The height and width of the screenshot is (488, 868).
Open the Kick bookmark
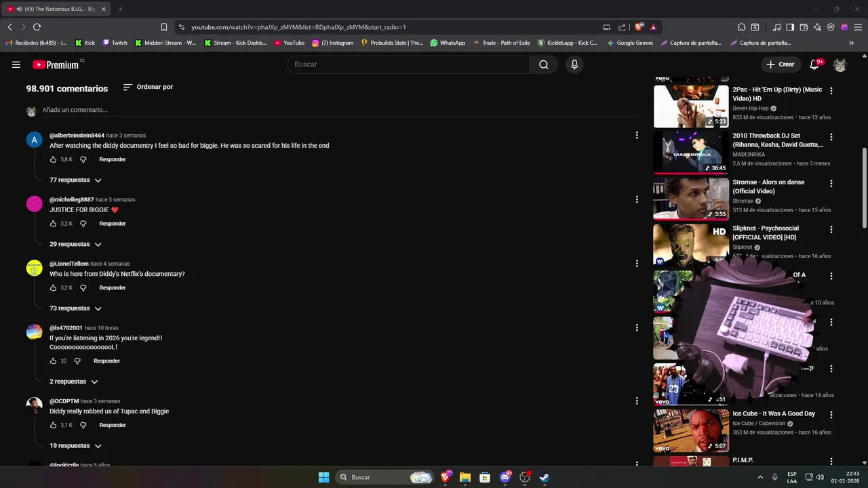[85, 43]
